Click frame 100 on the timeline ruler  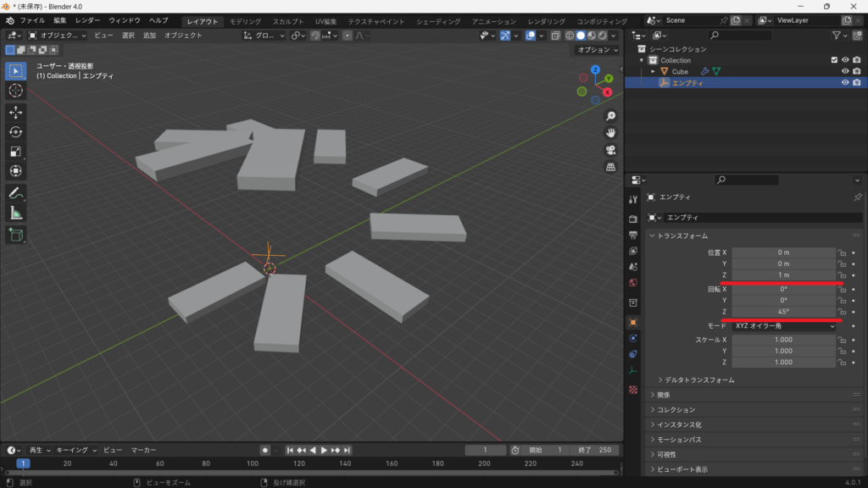click(x=253, y=463)
